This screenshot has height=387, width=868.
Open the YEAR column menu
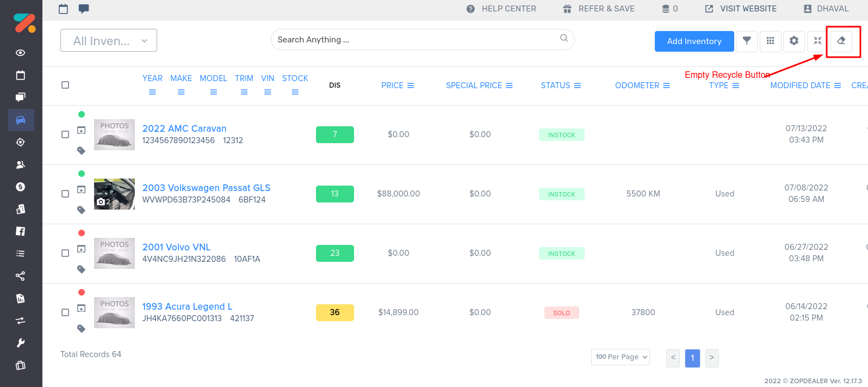152,92
